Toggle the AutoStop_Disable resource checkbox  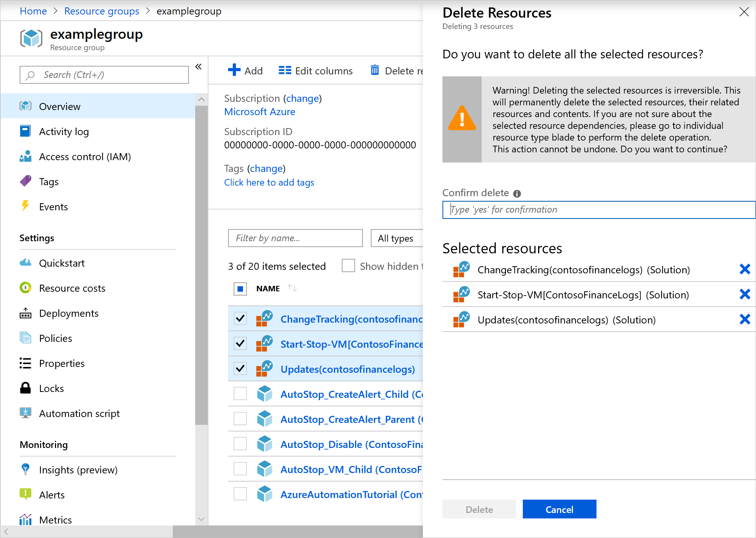[241, 444]
